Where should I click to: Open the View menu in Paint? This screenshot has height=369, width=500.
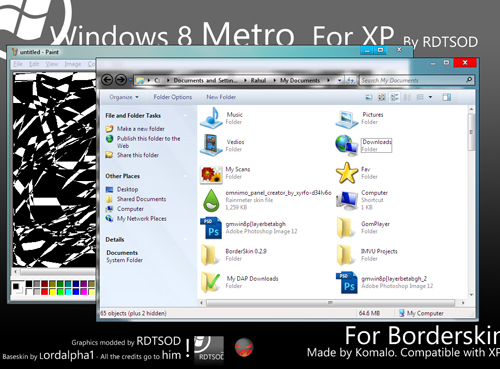pyautogui.click(x=52, y=64)
